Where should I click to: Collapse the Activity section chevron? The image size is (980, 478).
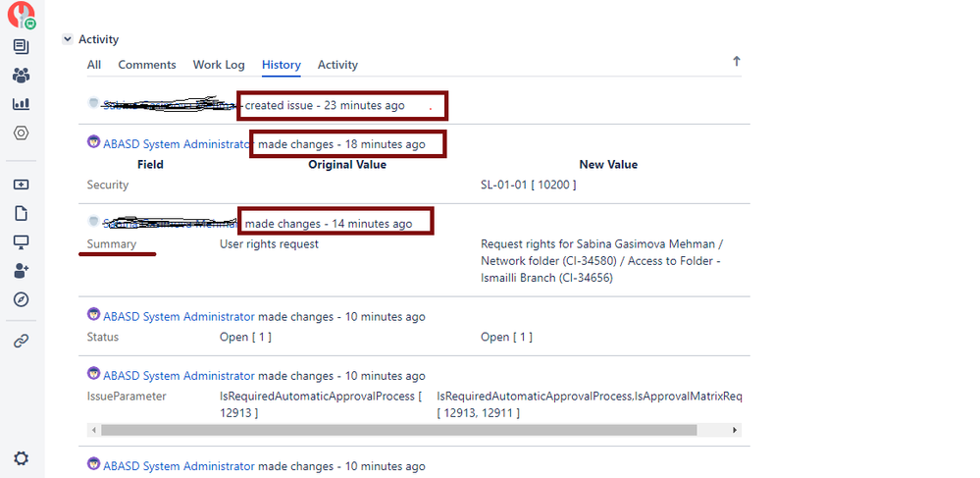click(x=68, y=39)
